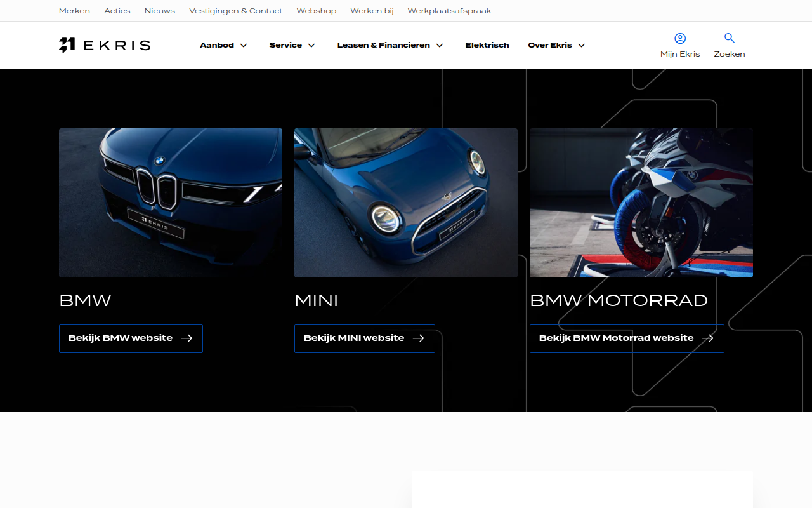Click the arrow on Bekijk MINI website
This screenshot has width=812, height=508.
pyautogui.click(x=418, y=338)
